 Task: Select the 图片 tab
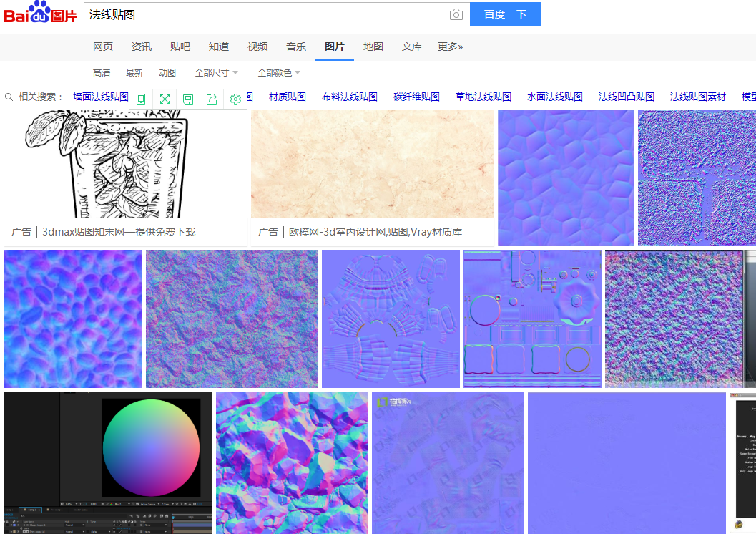pyautogui.click(x=334, y=47)
